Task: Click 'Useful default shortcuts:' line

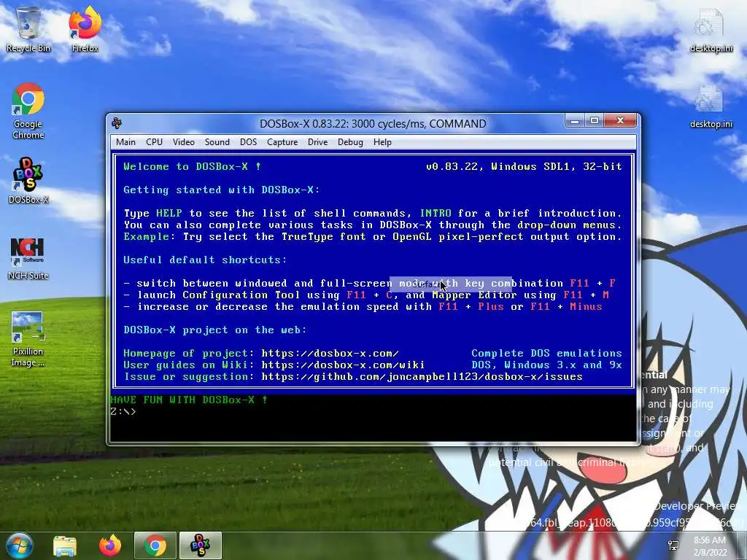Action: click(x=205, y=260)
